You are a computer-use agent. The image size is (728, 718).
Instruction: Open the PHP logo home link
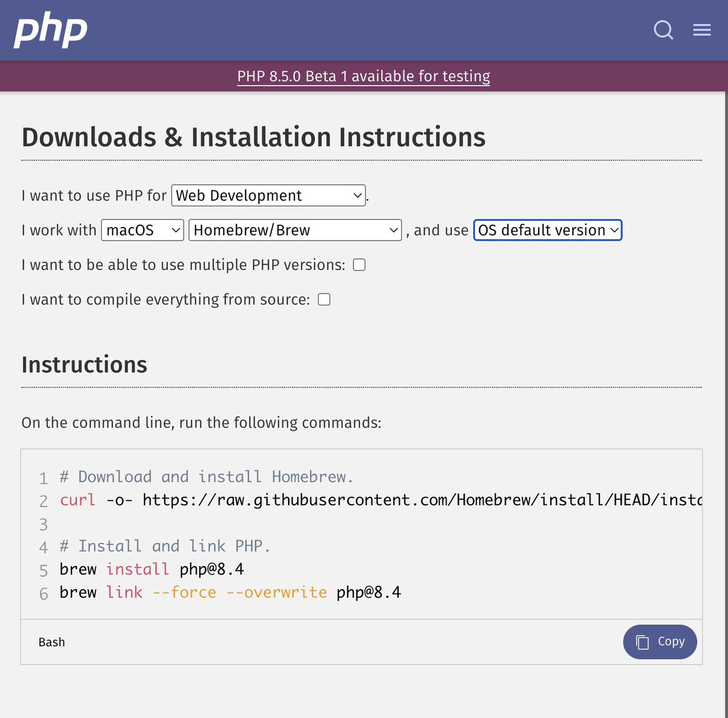(51, 30)
